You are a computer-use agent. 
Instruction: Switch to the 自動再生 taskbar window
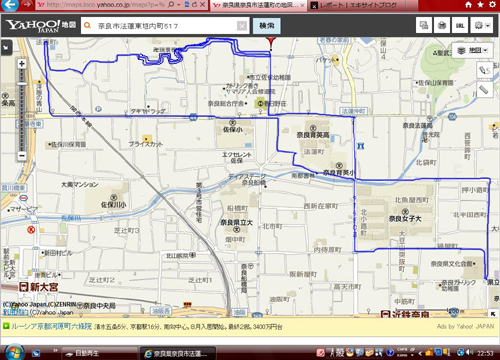100,353
